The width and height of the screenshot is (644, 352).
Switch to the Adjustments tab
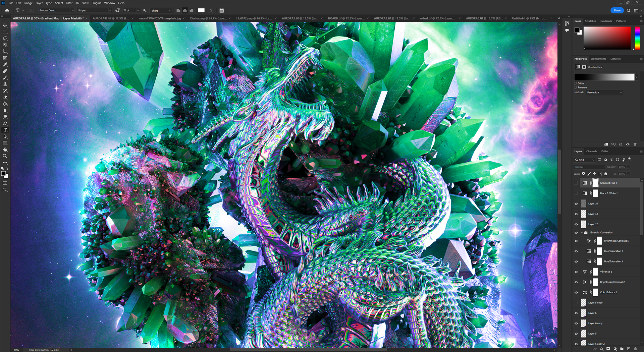click(x=598, y=59)
